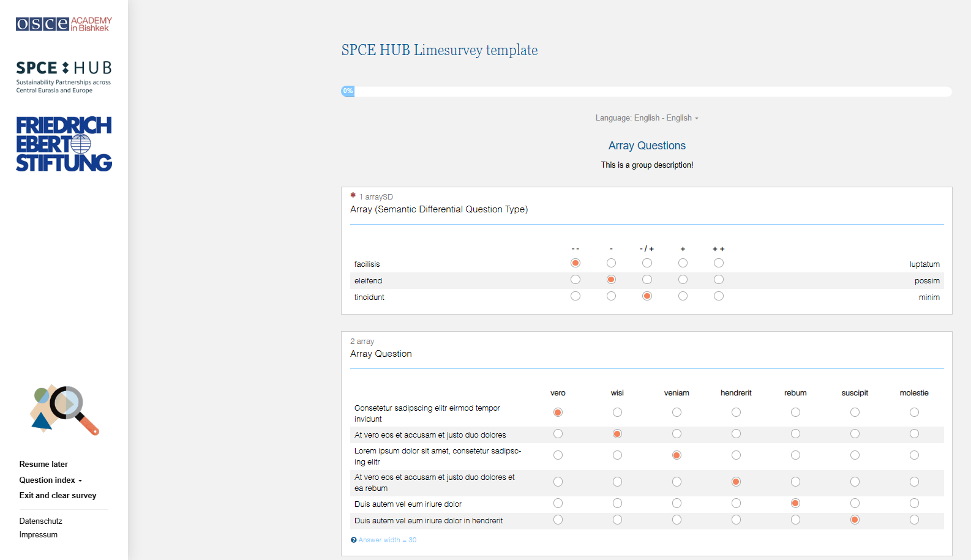Click the SPCE HUB Limesurvey template title

point(439,50)
